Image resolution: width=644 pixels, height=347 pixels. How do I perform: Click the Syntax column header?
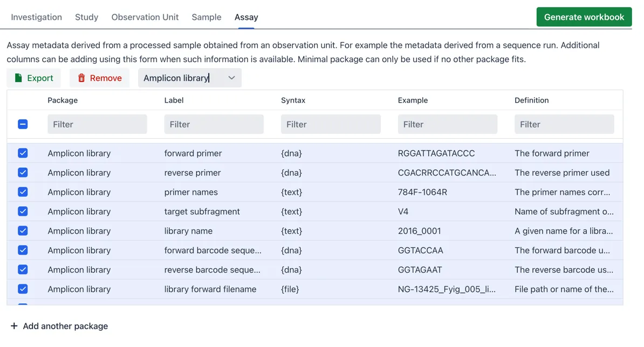293,100
